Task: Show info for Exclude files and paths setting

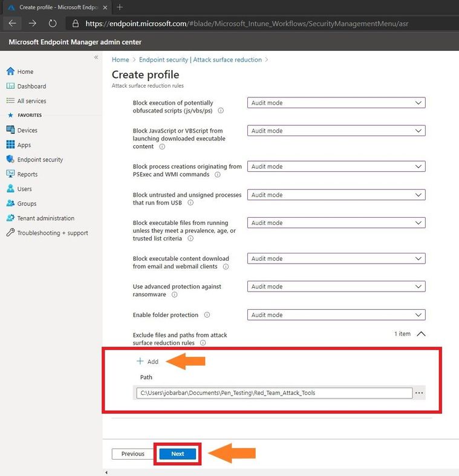Action: click(x=203, y=343)
